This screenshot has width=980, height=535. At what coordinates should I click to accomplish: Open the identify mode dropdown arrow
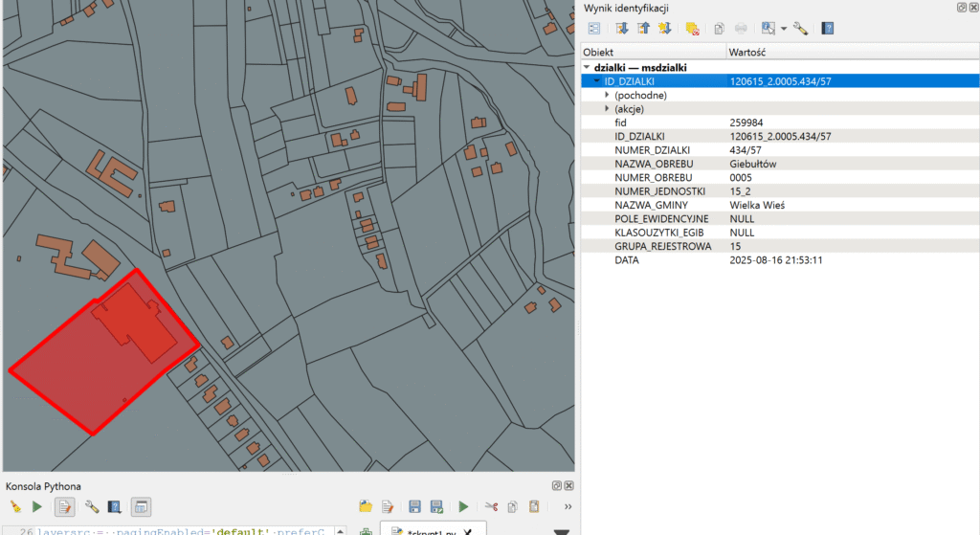tap(783, 29)
